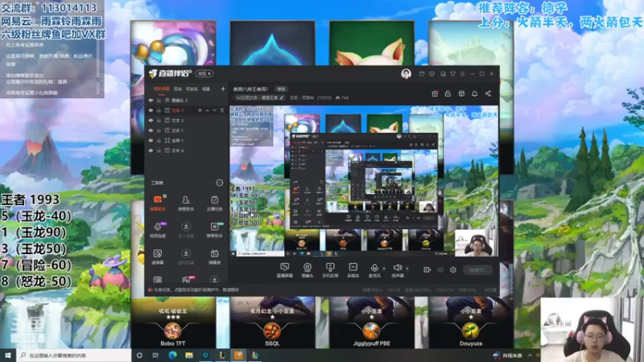Hide the 全屏 1 layer via eye
This screenshot has height=362, width=644.
point(151,140)
